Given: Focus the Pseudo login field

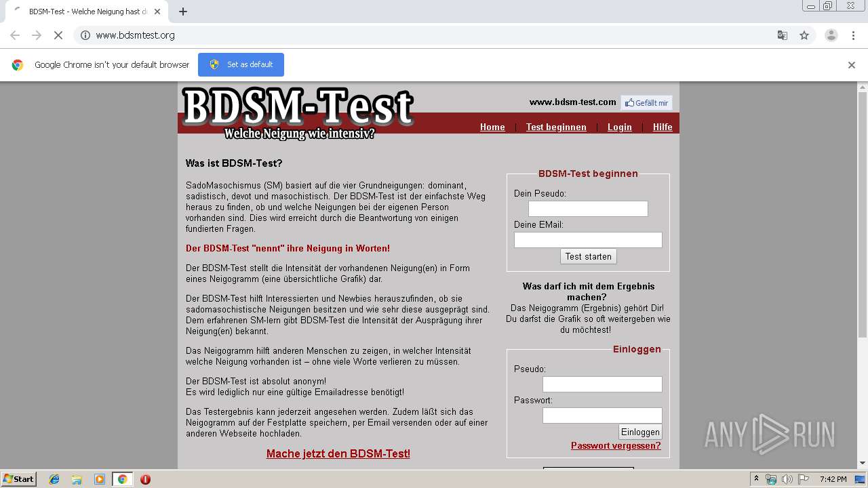Looking at the screenshot, I should (602, 384).
